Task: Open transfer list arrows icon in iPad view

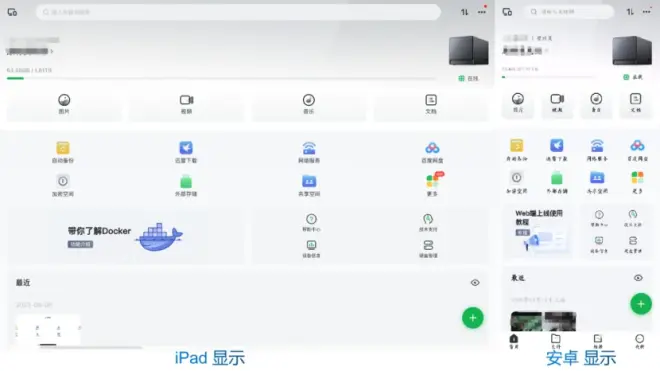Action: coord(464,12)
